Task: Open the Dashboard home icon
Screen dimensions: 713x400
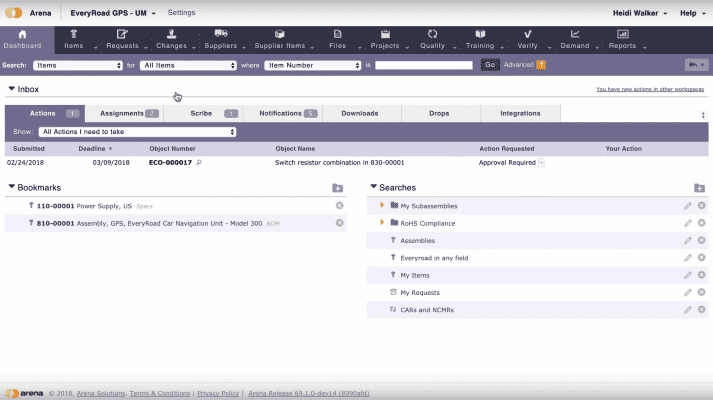Action: pyautogui.click(x=22, y=34)
